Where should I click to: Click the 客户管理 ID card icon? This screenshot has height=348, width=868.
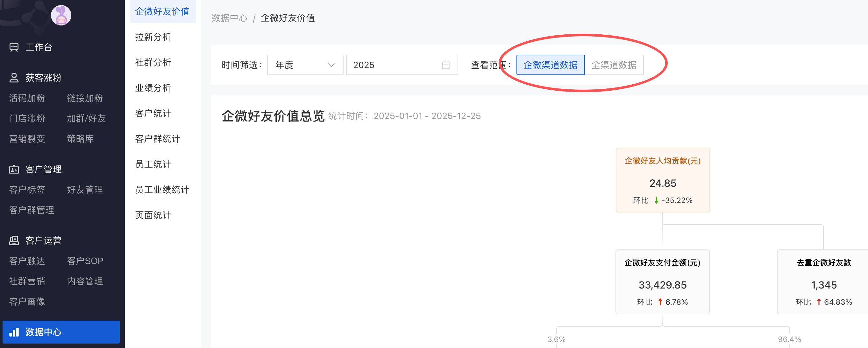14,169
